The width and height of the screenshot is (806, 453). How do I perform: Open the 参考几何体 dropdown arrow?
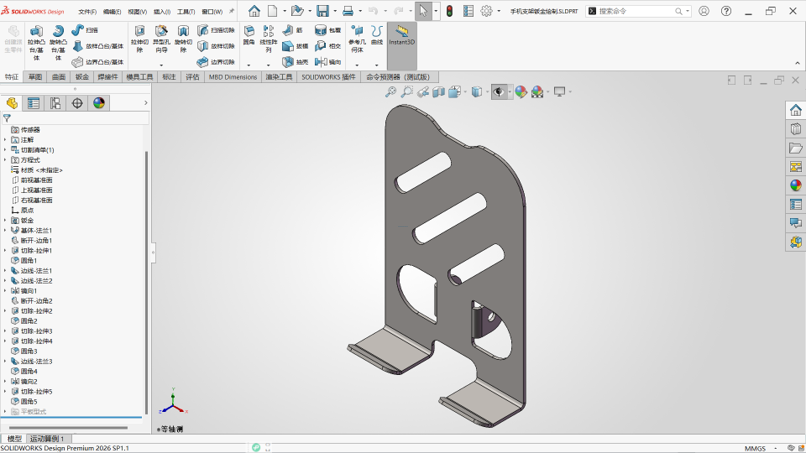pyautogui.click(x=357, y=65)
